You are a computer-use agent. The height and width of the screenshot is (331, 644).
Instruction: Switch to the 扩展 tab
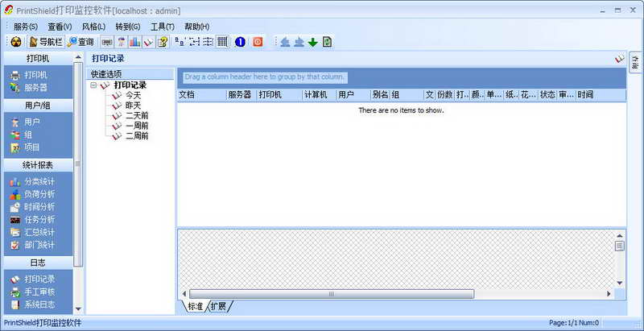point(219,306)
